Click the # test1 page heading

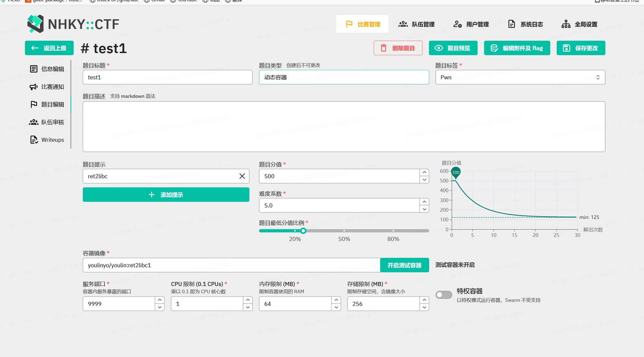click(x=104, y=48)
